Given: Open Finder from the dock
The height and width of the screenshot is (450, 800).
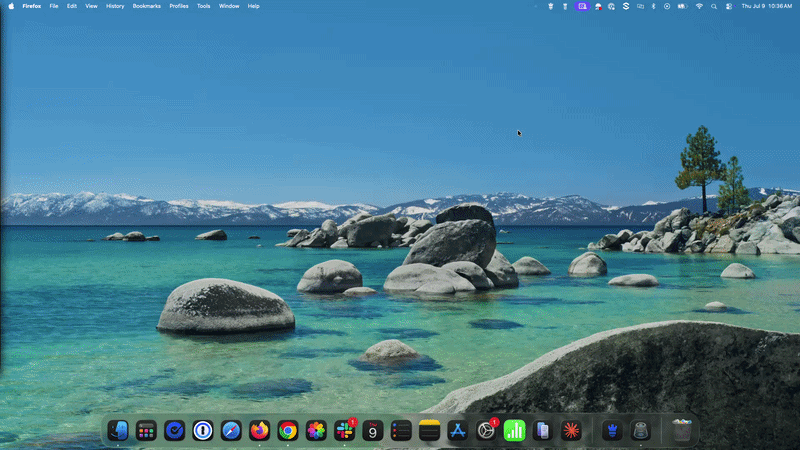Looking at the screenshot, I should [118, 431].
